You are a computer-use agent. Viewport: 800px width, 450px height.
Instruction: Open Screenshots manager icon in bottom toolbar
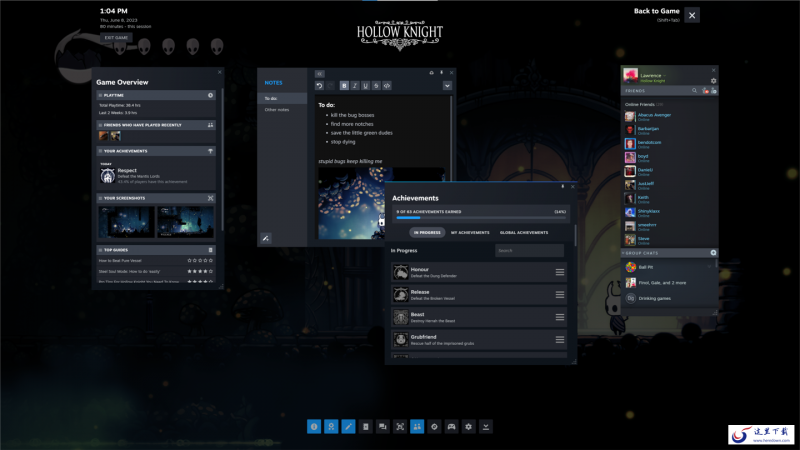pyautogui.click(x=400, y=427)
